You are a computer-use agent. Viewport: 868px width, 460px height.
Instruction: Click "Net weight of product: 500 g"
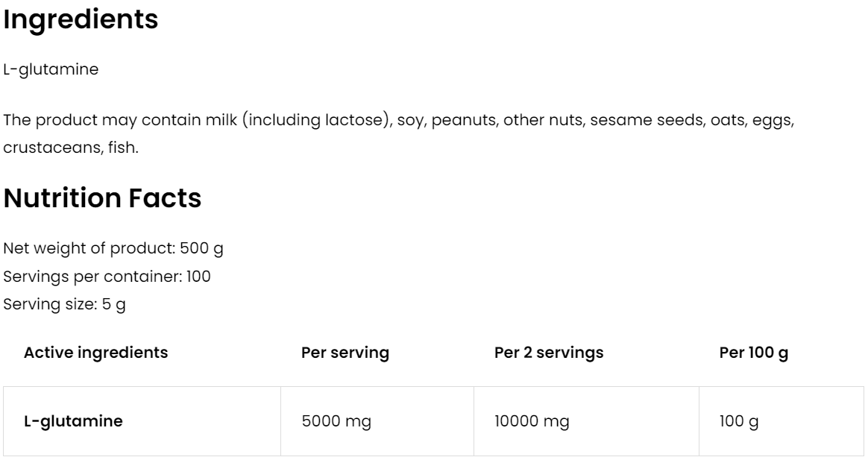point(113,248)
